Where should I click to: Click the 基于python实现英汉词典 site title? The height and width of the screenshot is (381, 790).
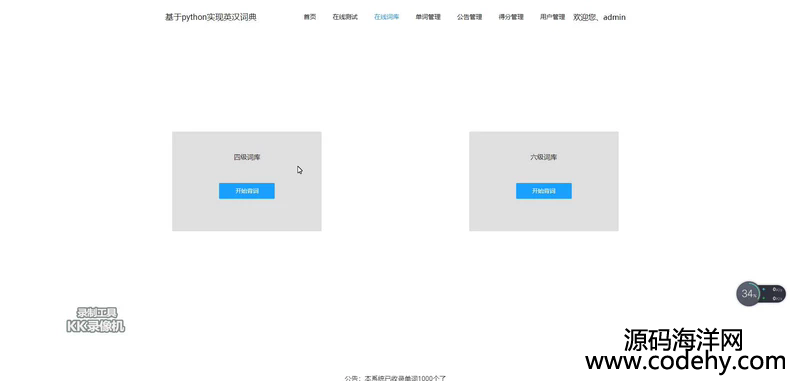click(x=211, y=17)
